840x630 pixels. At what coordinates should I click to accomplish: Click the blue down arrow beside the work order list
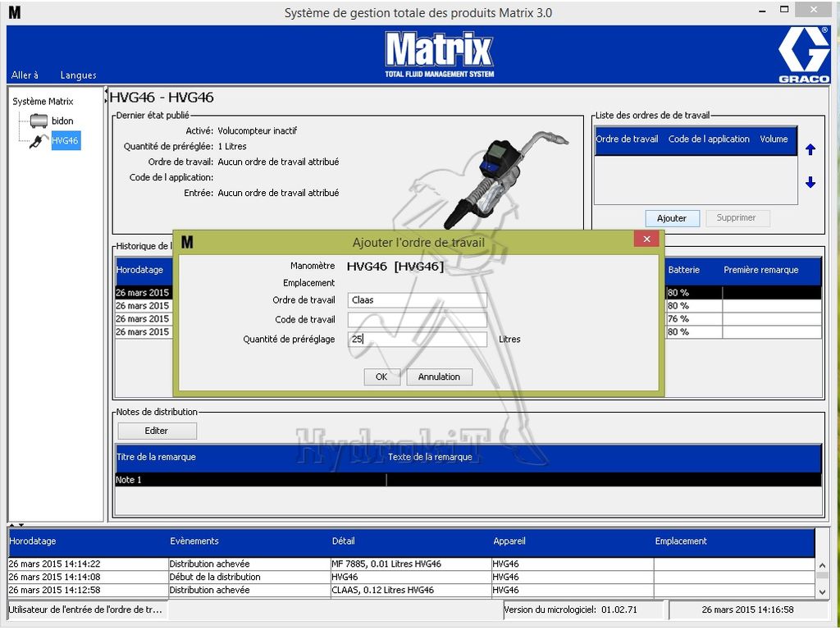coord(810,182)
